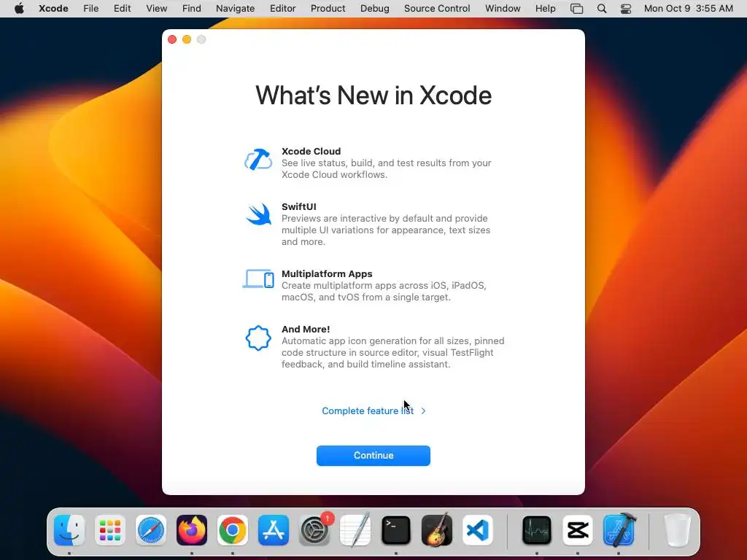
Task: Click the What's New in Xcode title
Action: tap(373, 96)
